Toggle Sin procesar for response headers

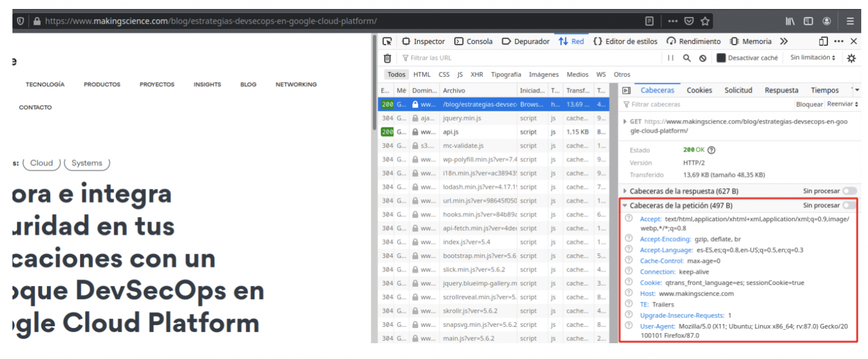[849, 191]
